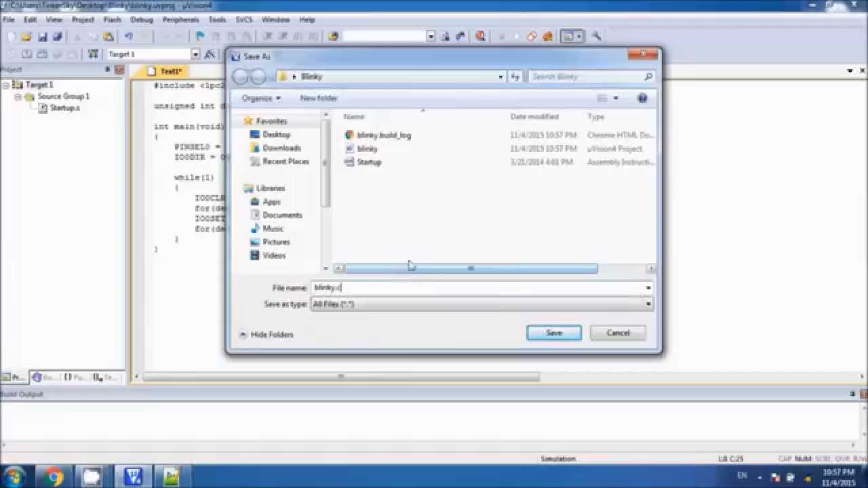Click Hide Folders in the dialog
Viewport: 868px width, 488px height.
tap(266, 335)
